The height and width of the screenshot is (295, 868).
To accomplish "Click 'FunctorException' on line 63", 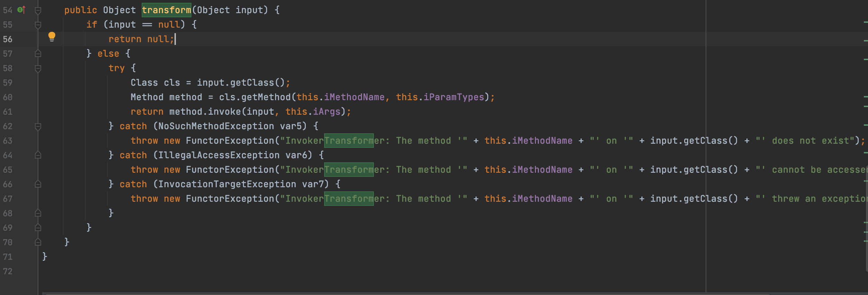I will 230,141.
